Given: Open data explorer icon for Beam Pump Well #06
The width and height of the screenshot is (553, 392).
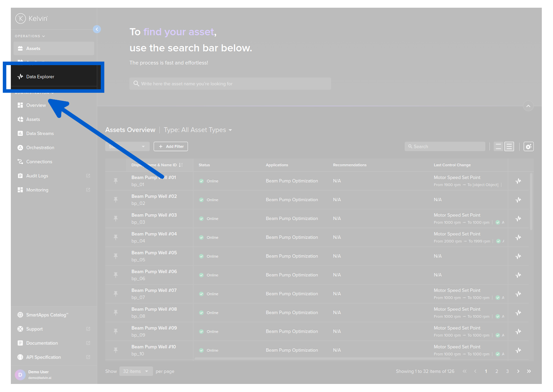Looking at the screenshot, I should click(518, 275).
